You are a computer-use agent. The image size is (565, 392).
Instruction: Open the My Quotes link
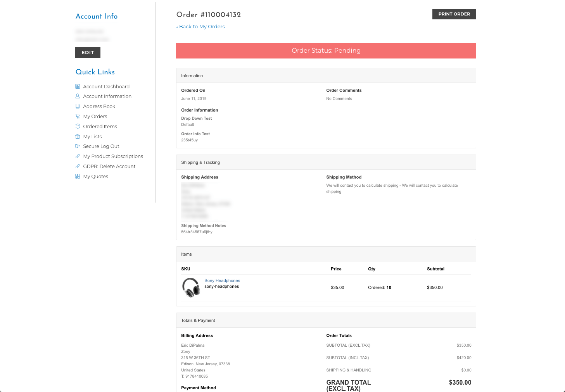pos(95,176)
